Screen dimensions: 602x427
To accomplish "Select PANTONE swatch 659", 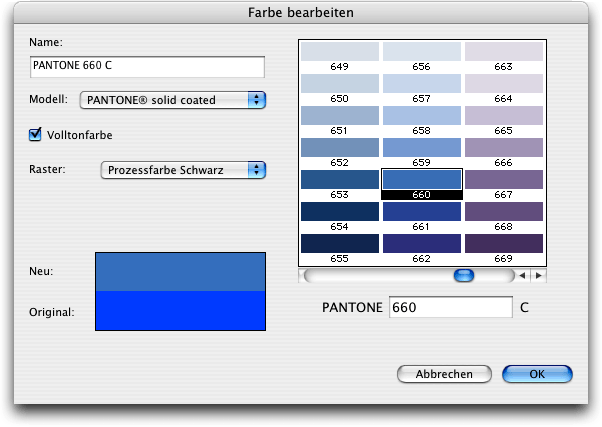I will click(x=422, y=147).
